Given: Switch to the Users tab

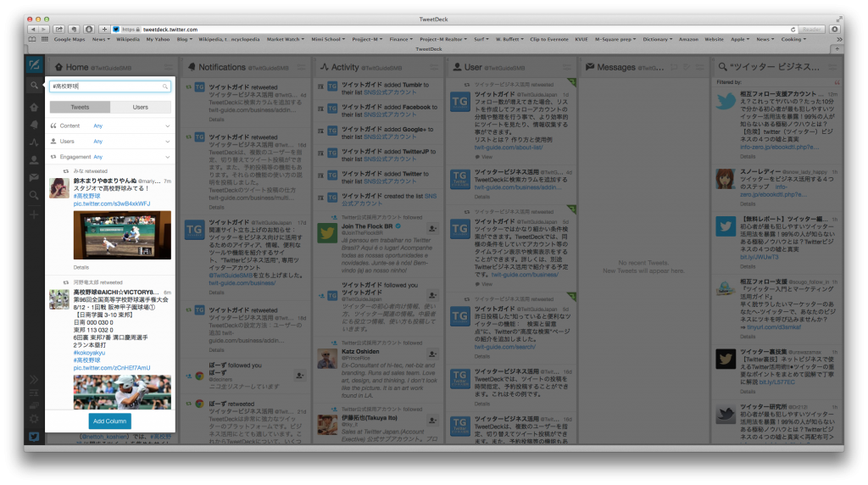Looking at the screenshot, I should [x=141, y=108].
